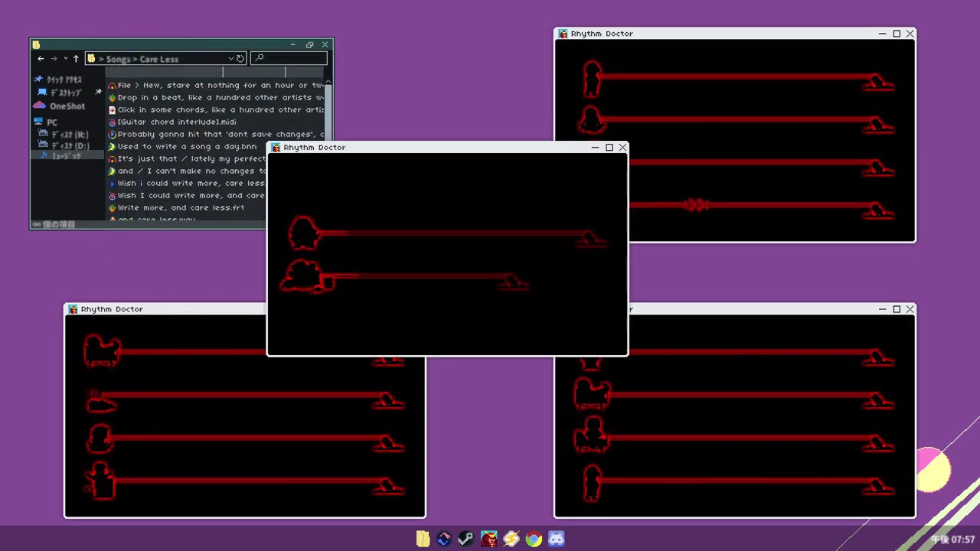Select the 'and / I can't make no changes' file

[187, 171]
